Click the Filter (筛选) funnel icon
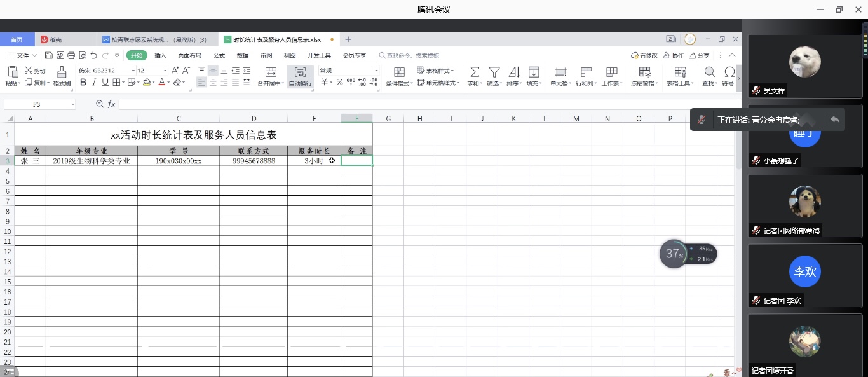Screen dimensions: 868x377 point(494,72)
